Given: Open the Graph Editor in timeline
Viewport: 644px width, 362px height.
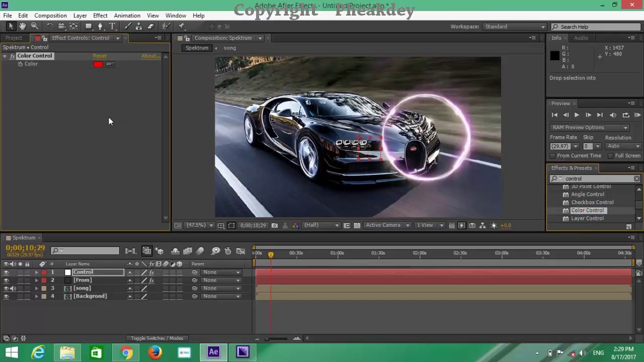Looking at the screenshot, I should click(241, 251).
